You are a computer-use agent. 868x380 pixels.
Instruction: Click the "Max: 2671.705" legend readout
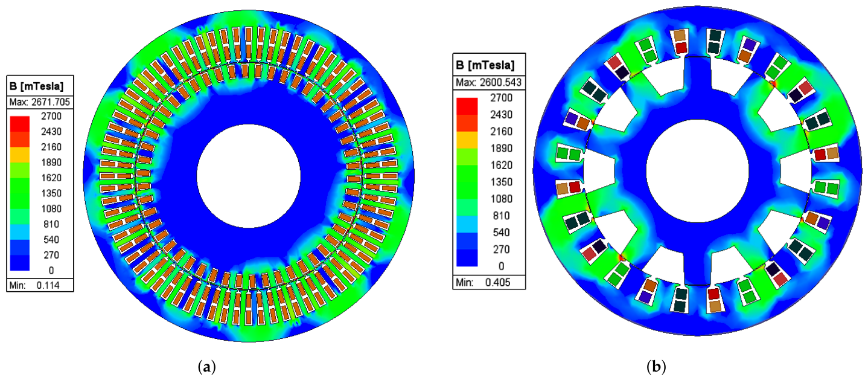[x=39, y=103]
